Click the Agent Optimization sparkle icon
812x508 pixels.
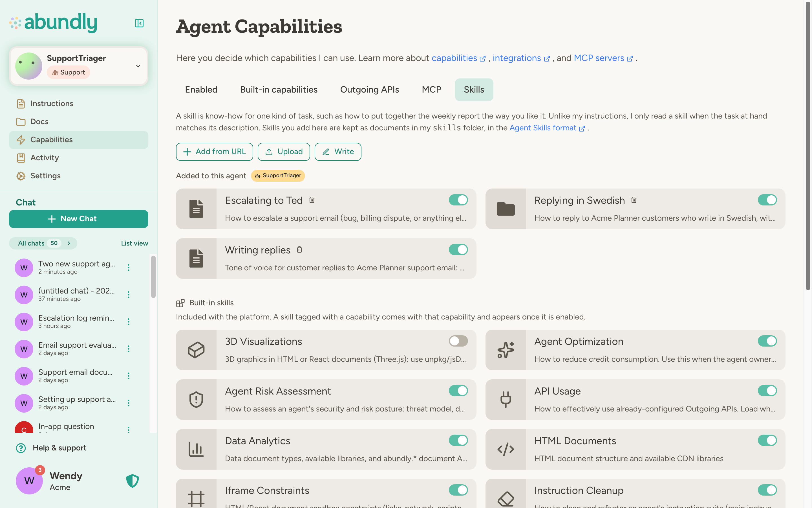[x=506, y=350]
